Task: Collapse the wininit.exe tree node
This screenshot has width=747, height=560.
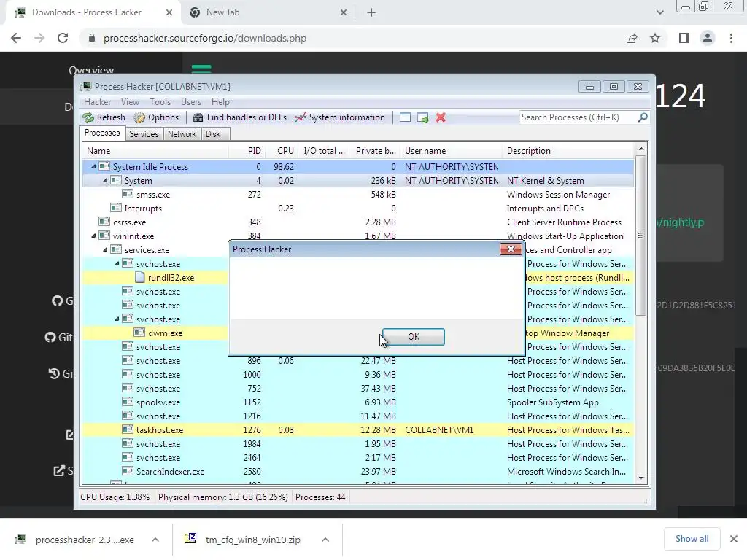Action: [93, 236]
